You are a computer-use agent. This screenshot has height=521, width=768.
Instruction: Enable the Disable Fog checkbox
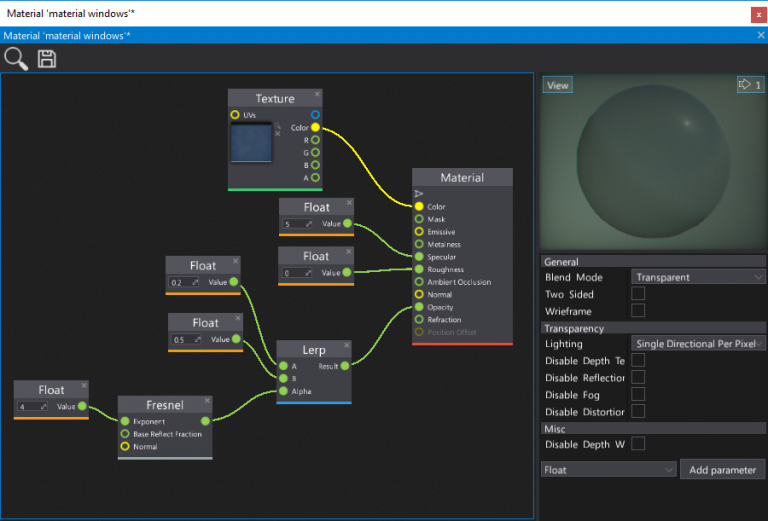pyautogui.click(x=638, y=394)
